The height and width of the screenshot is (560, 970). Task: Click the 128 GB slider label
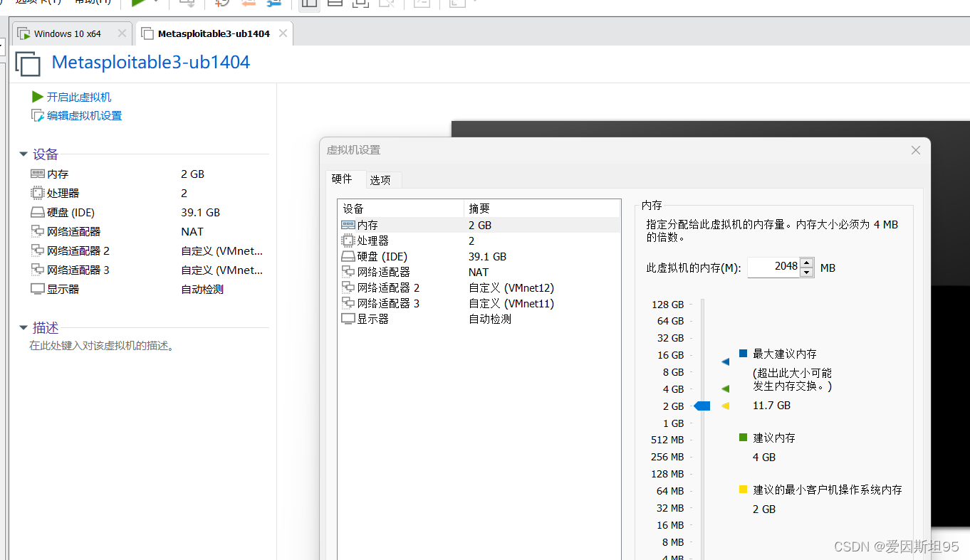[667, 304]
